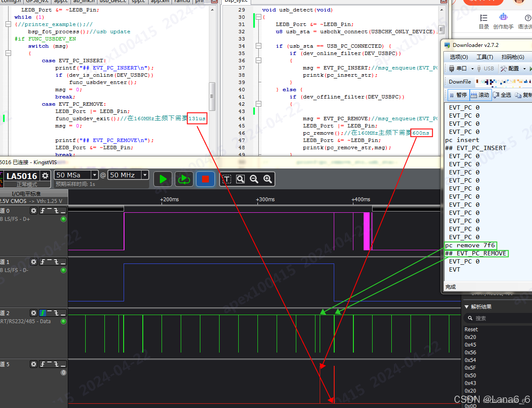Screen dimensions: 532x408
Task: Toggle rising edge trigger on channel 0
Action: pyautogui.click(x=43, y=211)
